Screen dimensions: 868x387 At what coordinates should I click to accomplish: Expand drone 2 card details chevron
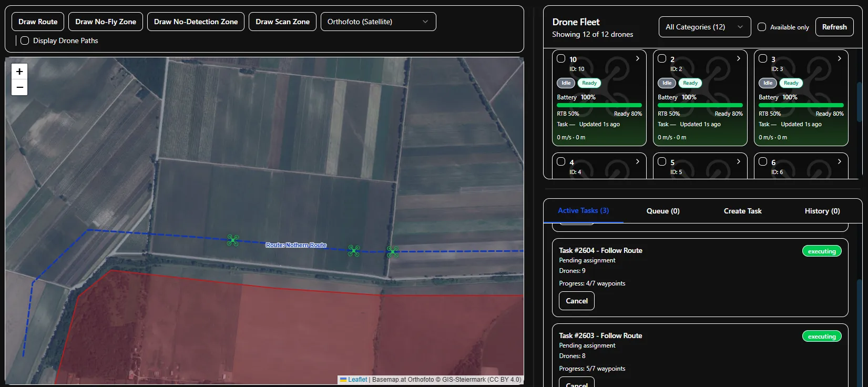[x=738, y=58]
